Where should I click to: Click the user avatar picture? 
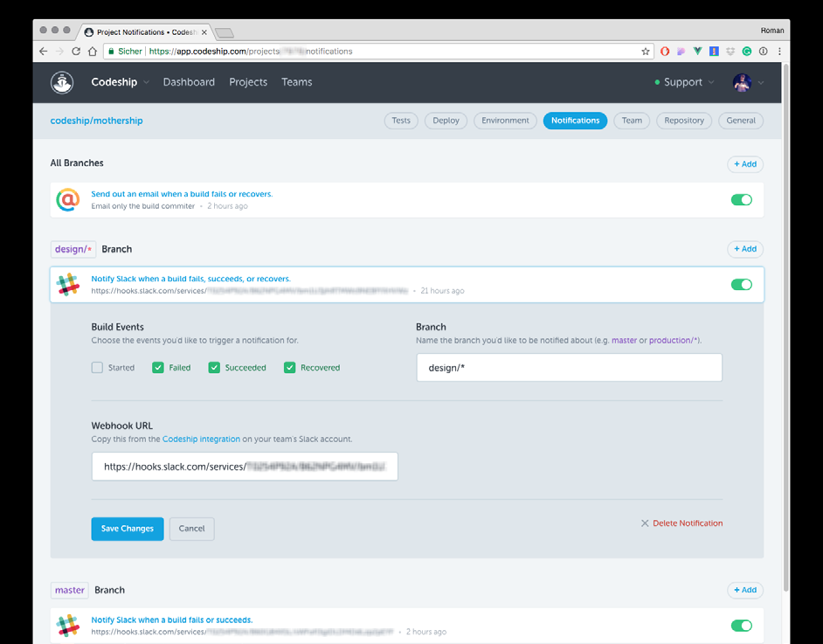click(742, 82)
